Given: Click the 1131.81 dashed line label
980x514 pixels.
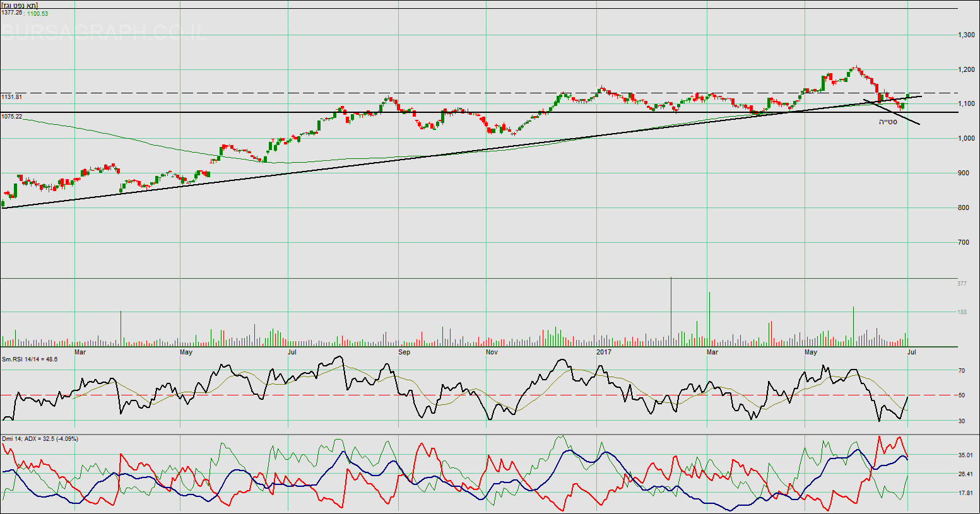Looking at the screenshot, I should pyautogui.click(x=12, y=97).
